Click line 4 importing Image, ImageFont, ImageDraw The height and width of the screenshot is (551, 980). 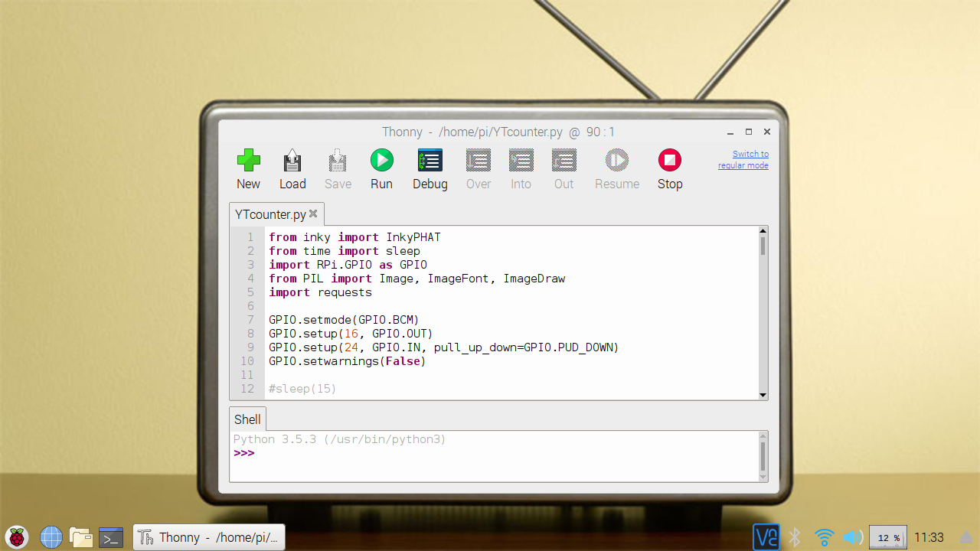click(x=416, y=279)
